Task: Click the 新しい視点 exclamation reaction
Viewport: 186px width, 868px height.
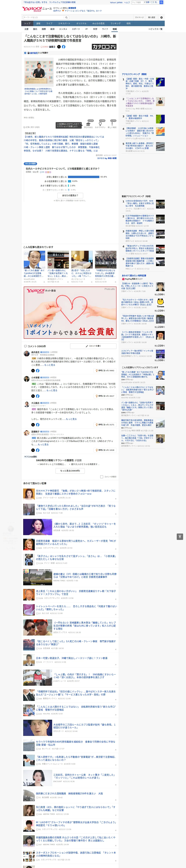Action: (112, 124)
